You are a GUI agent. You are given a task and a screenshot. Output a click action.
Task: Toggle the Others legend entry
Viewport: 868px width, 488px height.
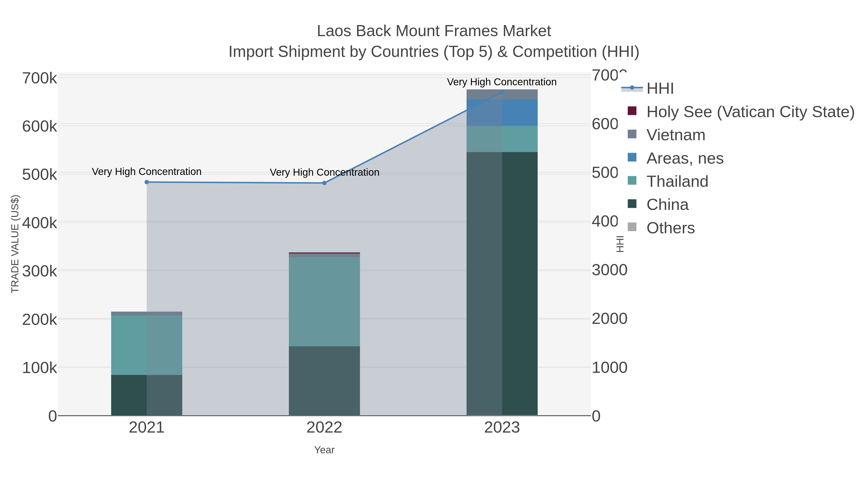[x=661, y=228]
